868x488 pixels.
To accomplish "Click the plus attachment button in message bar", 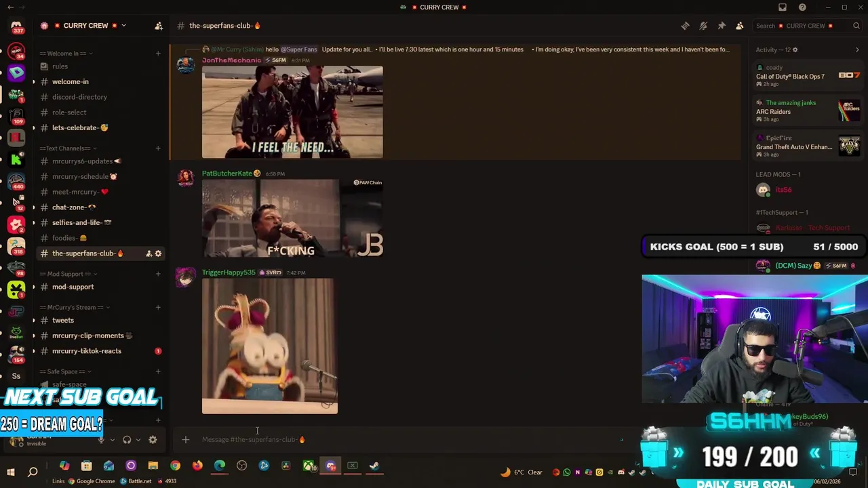I will tap(185, 439).
